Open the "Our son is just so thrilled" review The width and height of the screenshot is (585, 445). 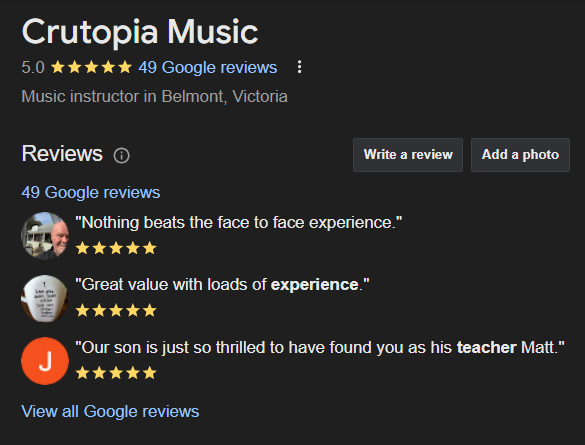pos(320,348)
